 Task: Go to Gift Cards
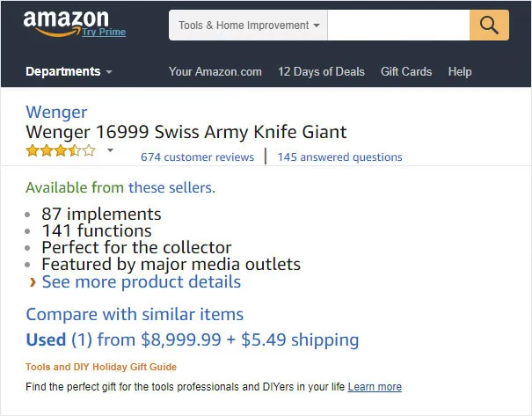[x=406, y=71]
